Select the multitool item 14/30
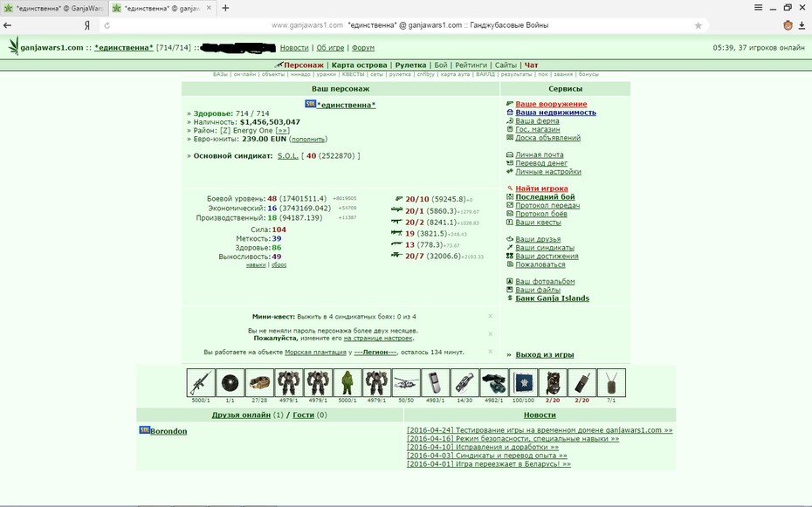812x507 pixels. 464,383
